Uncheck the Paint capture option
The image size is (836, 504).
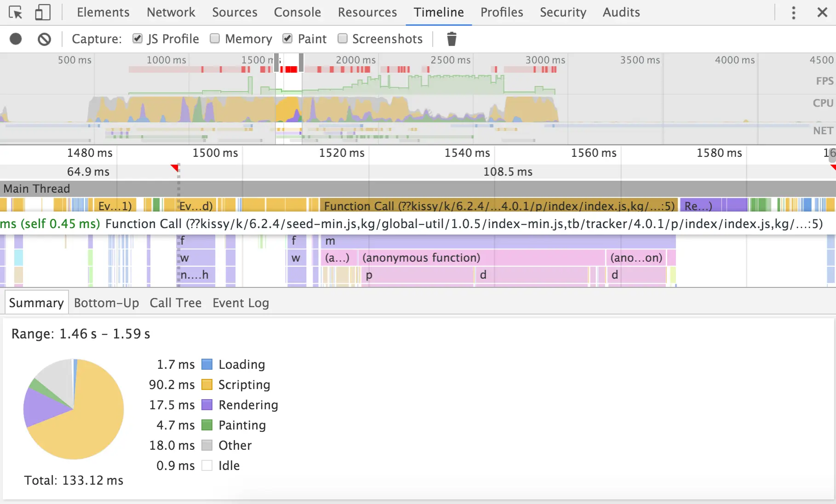[287, 39]
